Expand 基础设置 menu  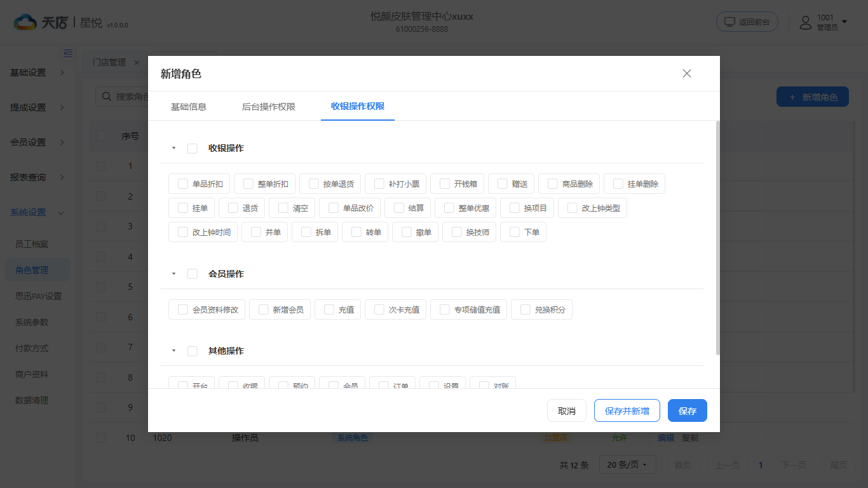pos(37,72)
